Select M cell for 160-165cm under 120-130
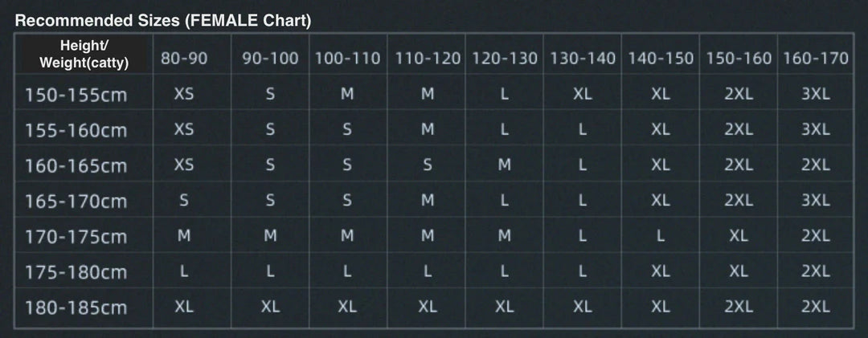Image resolution: width=868 pixels, height=338 pixels. 505,165
